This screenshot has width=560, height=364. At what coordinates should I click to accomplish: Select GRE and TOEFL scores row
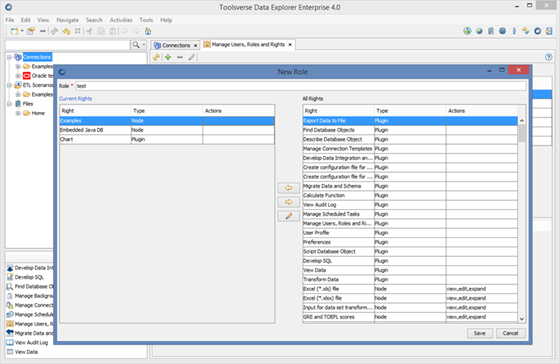tap(410, 317)
